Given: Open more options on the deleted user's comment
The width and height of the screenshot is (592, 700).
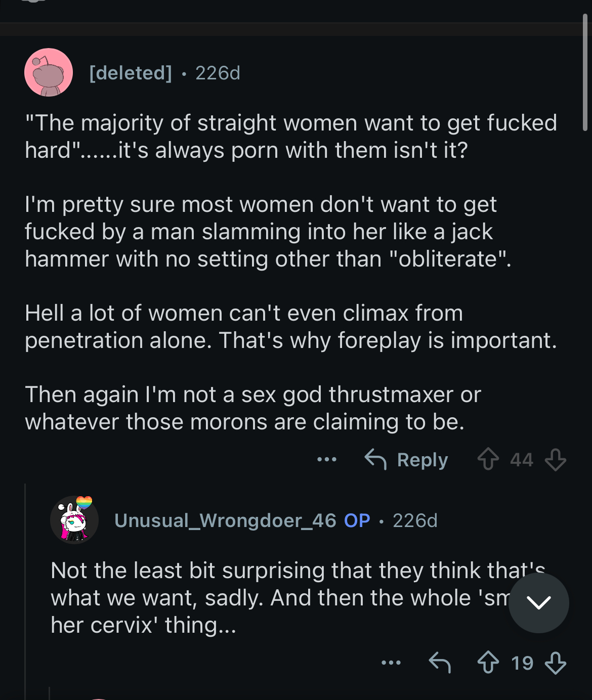Looking at the screenshot, I should coord(327,460).
